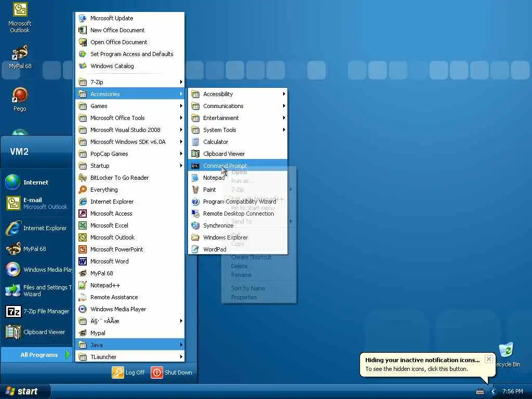
Task: Click the Log Off button
Action: [128, 373]
